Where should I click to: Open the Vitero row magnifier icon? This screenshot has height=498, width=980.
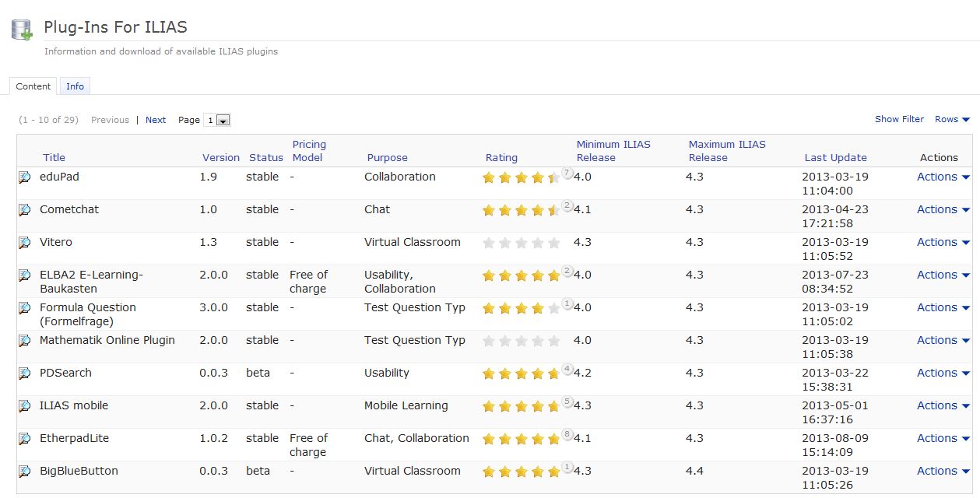pos(24,243)
